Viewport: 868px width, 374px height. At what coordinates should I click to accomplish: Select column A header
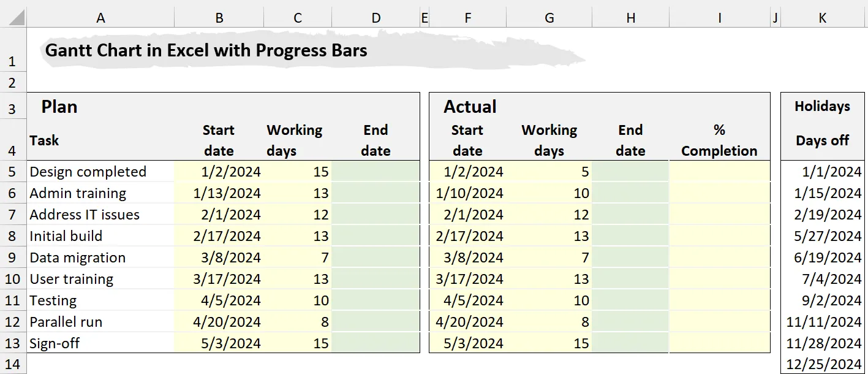pyautogui.click(x=100, y=18)
